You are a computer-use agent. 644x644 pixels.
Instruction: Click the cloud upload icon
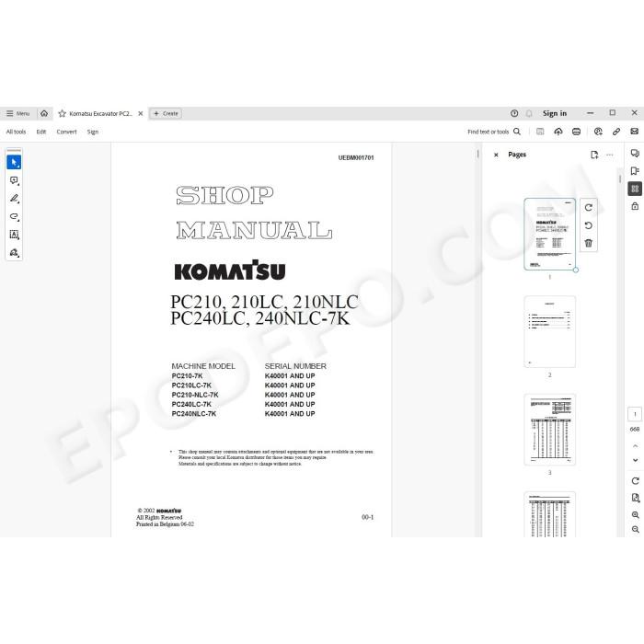pos(558,132)
